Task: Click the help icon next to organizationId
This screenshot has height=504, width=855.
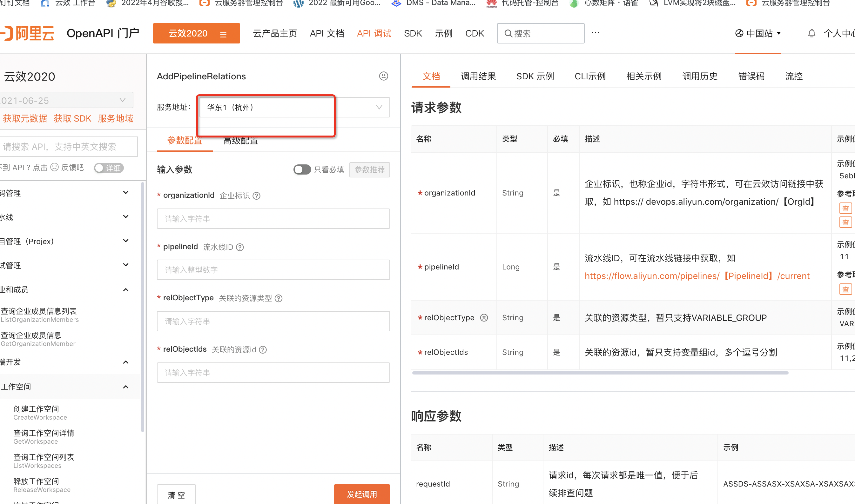Action: coord(257,196)
